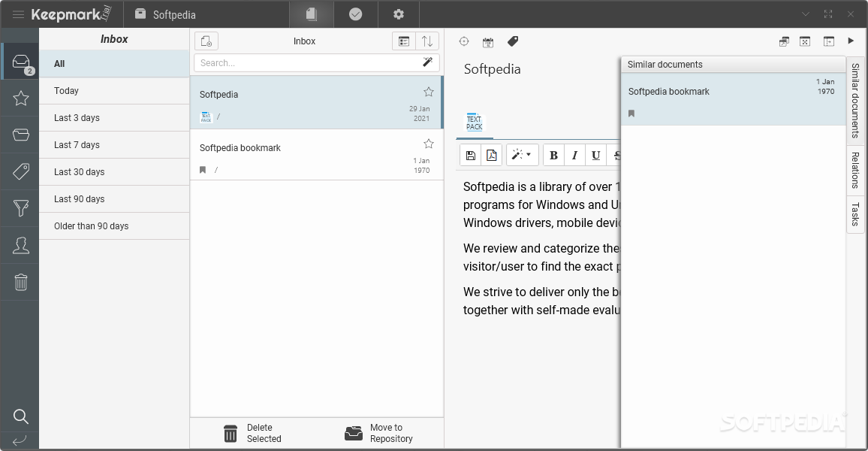This screenshot has width=868, height=451.
Task: Switch to the Documents top tab
Action: pos(312,14)
